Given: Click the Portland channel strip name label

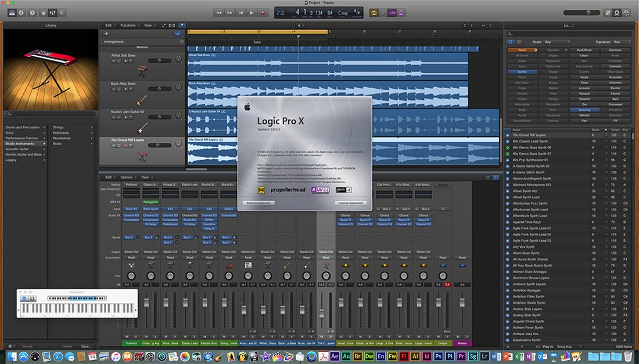Looking at the screenshot, I should coord(131,343).
